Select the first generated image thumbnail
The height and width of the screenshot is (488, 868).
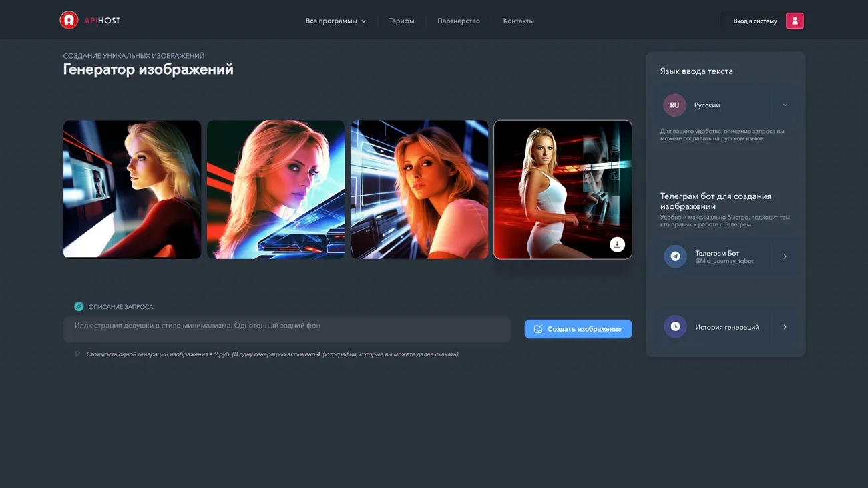coord(132,190)
